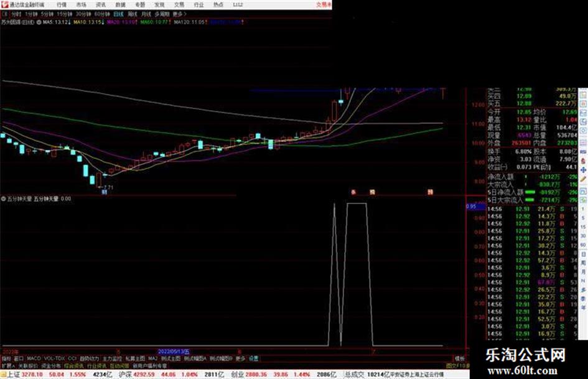Click the 净流入额 row in quote panel
Viewport: 588px width, 379px height.
pos(532,177)
